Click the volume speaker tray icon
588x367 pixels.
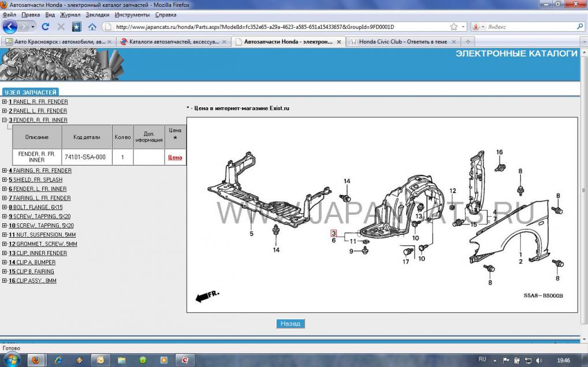pyautogui.click(x=539, y=360)
